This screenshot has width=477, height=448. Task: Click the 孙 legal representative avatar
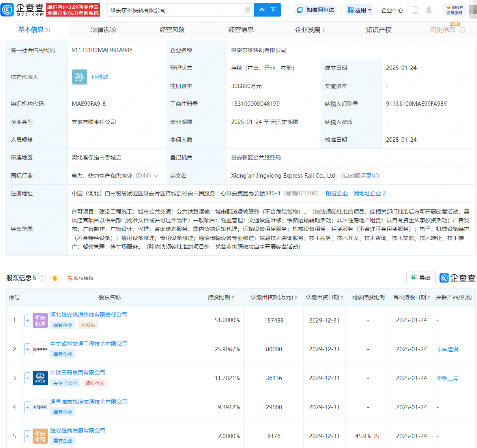80,77
